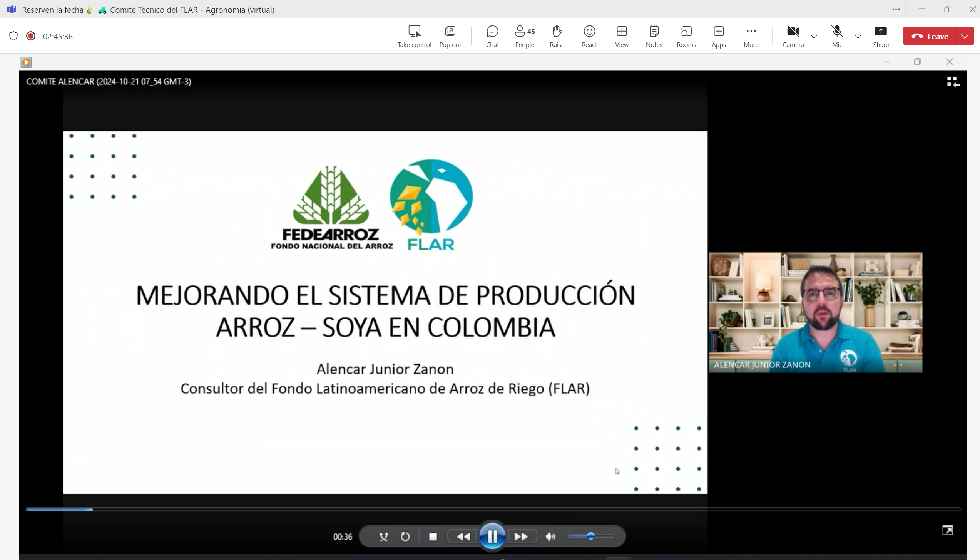
Task: Mute the media player volume
Action: point(550,537)
